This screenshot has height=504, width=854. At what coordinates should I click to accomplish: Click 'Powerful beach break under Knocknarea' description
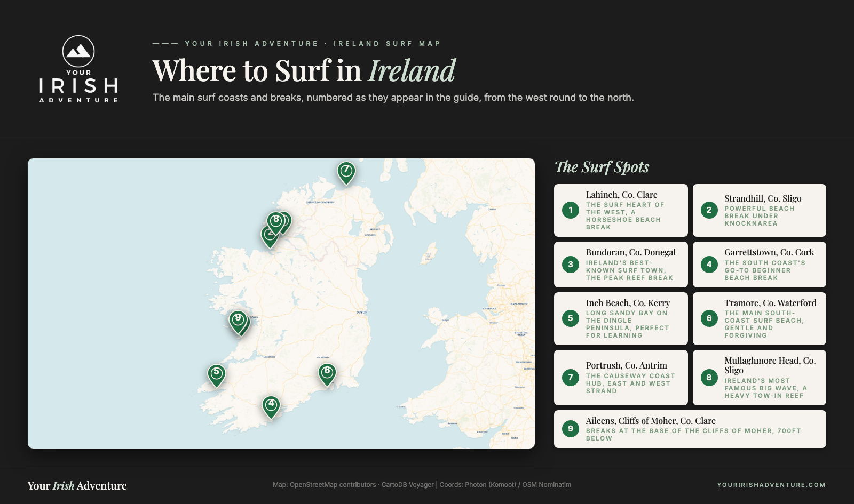coord(760,216)
